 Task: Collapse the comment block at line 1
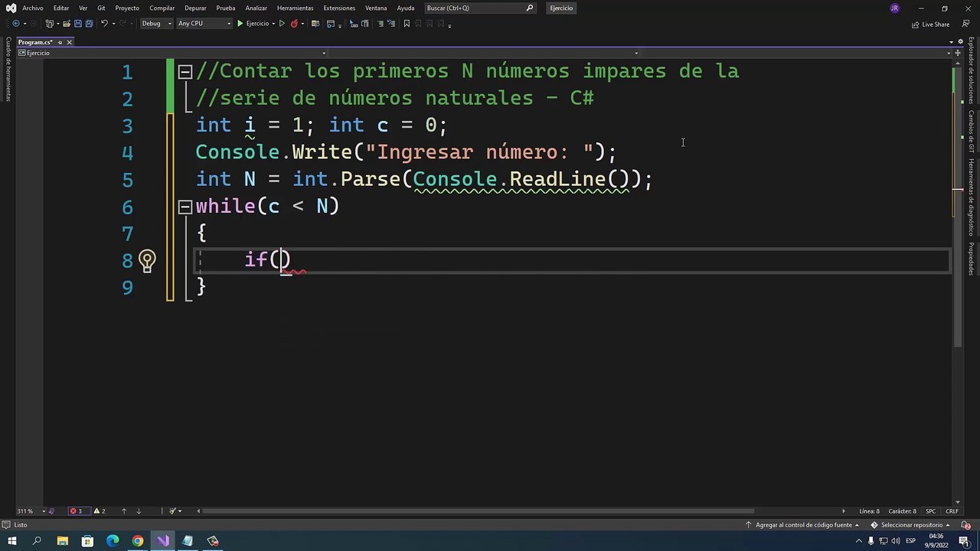click(x=185, y=72)
